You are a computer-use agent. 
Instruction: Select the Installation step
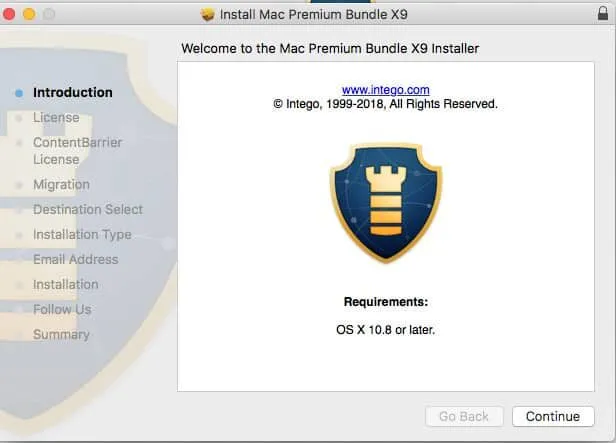[66, 284]
